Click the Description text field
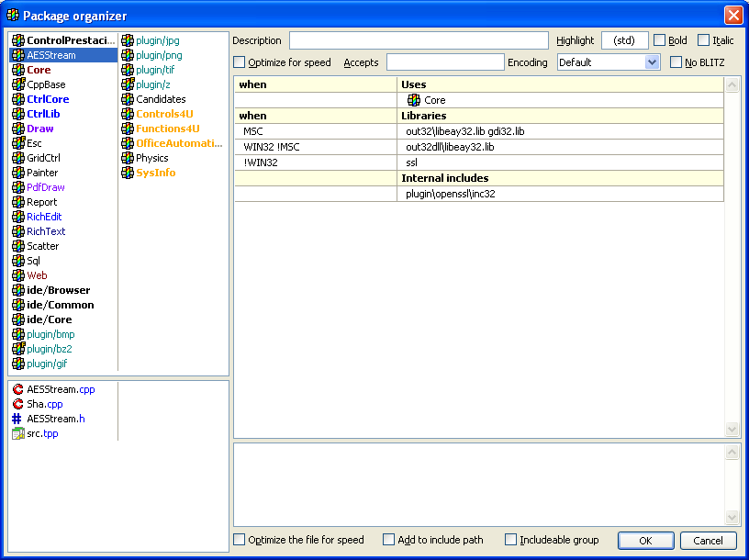Viewport: 749px width, 560px height. [x=419, y=40]
